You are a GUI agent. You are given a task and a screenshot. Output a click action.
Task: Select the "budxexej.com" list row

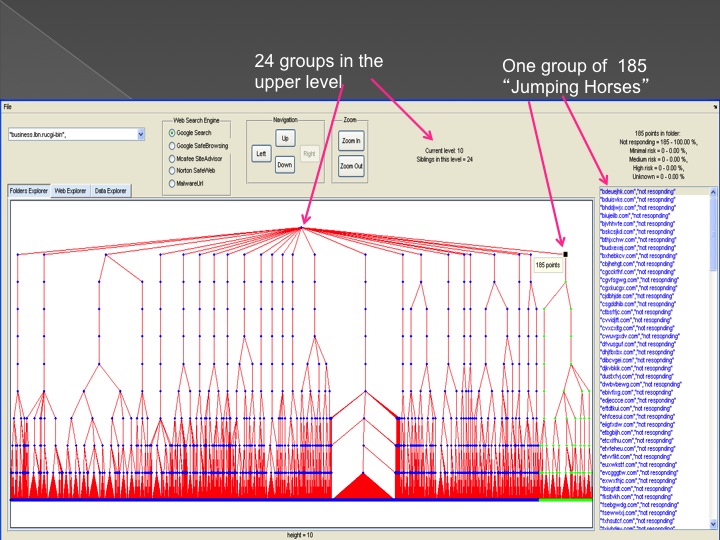click(654, 248)
